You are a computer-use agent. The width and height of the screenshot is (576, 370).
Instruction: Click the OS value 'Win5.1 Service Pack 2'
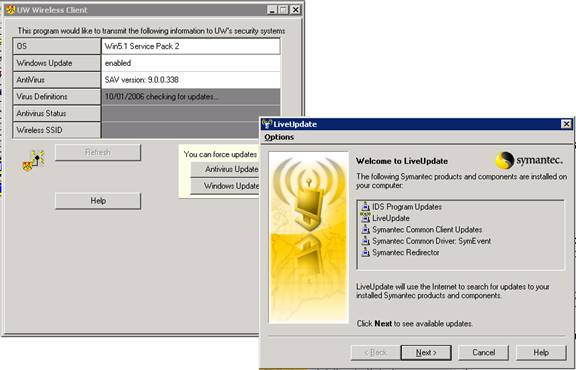191,46
